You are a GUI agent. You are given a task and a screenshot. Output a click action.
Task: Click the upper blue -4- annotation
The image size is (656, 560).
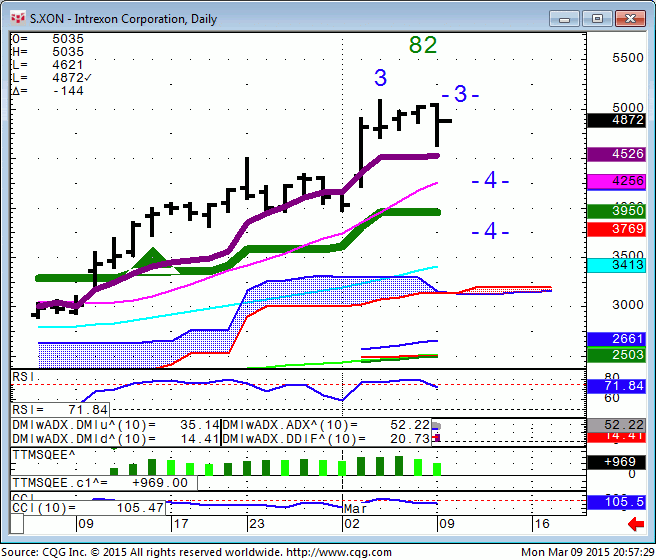tap(490, 181)
